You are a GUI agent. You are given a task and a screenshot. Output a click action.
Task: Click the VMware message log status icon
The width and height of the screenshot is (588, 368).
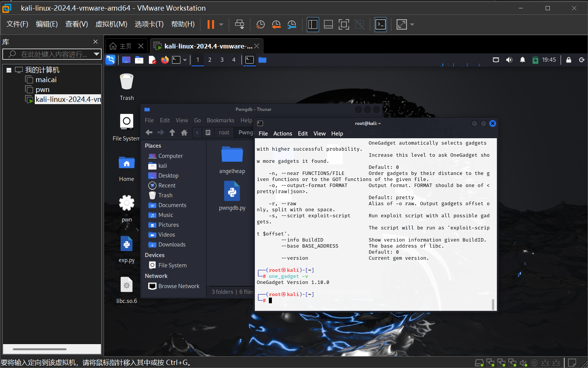[572, 363]
